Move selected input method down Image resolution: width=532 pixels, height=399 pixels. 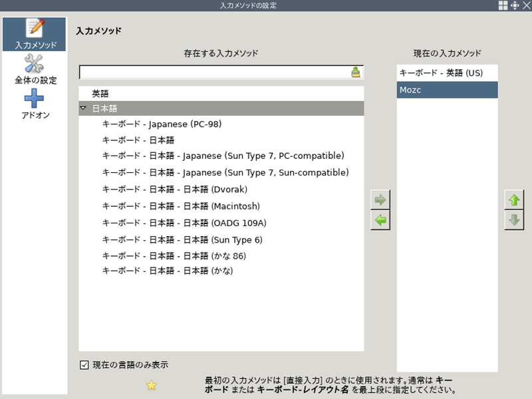513,220
